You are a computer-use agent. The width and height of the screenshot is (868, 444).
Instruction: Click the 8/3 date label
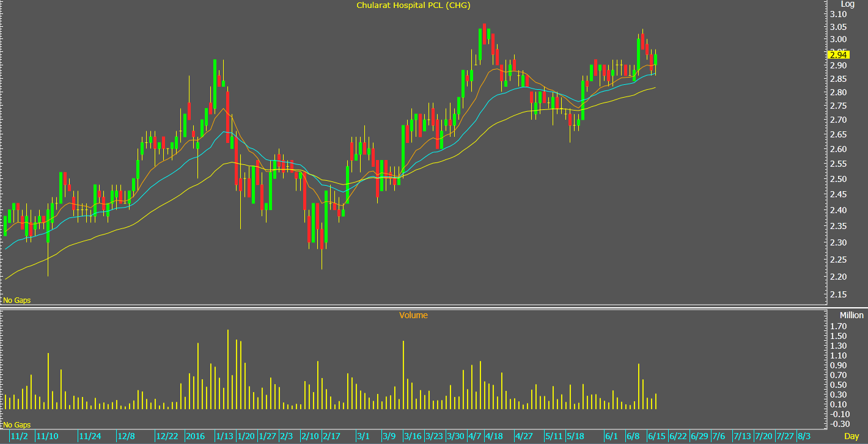coord(804,436)
